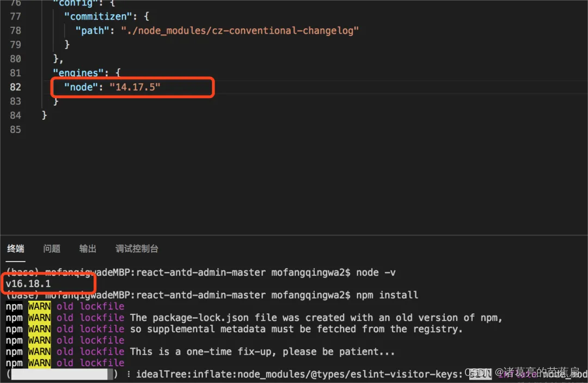Viewport: 588px width, 383px height.
Task: Click line number 83 in the gutter
Action: [x=15, y=101]
